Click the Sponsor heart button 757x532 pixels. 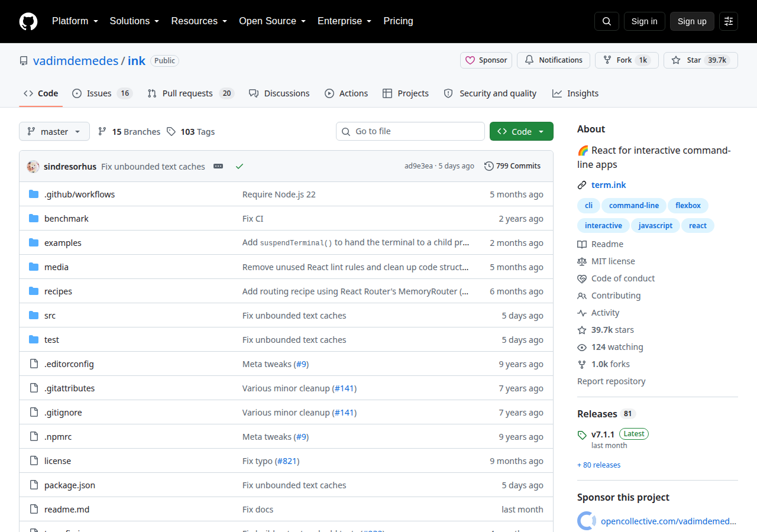pyautogui.click(x=486, y=60)
